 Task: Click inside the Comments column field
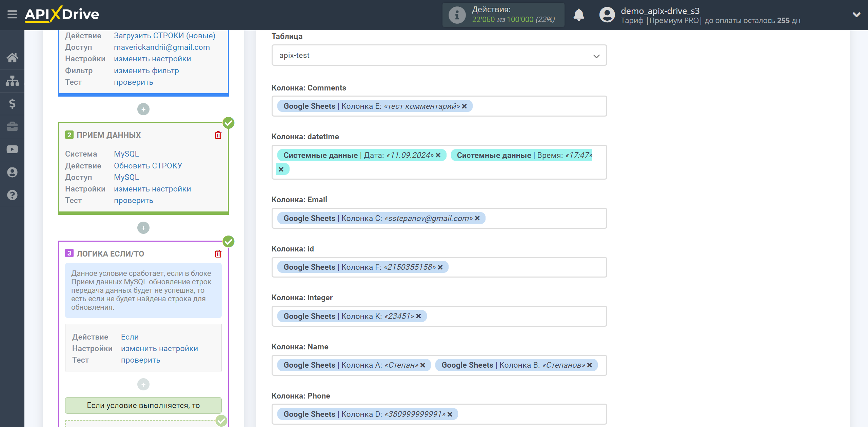(x=439, y=106)
